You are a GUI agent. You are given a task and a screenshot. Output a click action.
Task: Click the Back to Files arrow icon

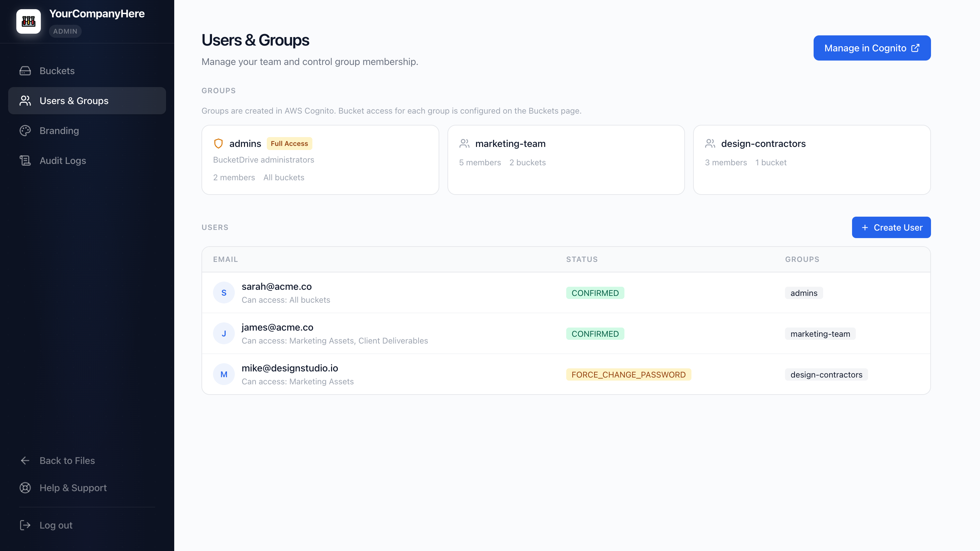tap(25, 461)
